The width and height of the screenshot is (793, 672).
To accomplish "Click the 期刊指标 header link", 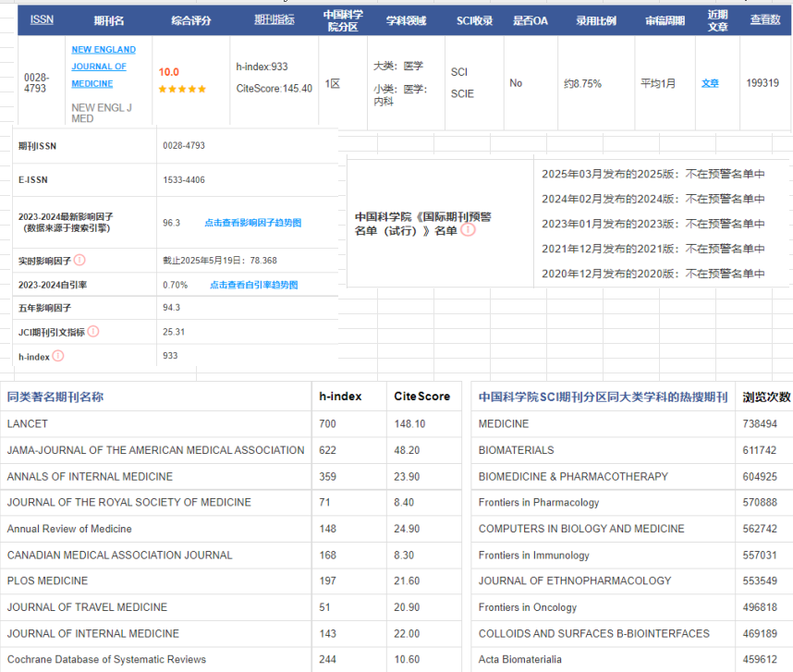I will (274, 19).
